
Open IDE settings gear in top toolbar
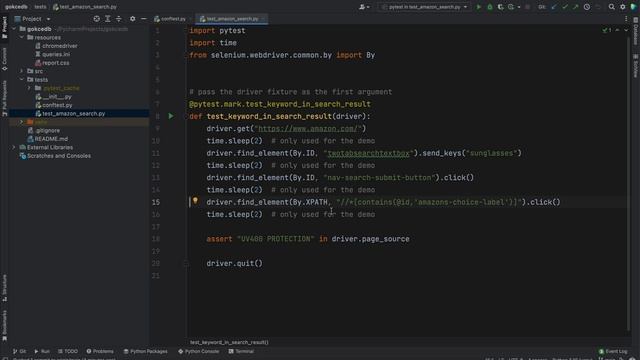pyautogui.click(x=622, y=7)
